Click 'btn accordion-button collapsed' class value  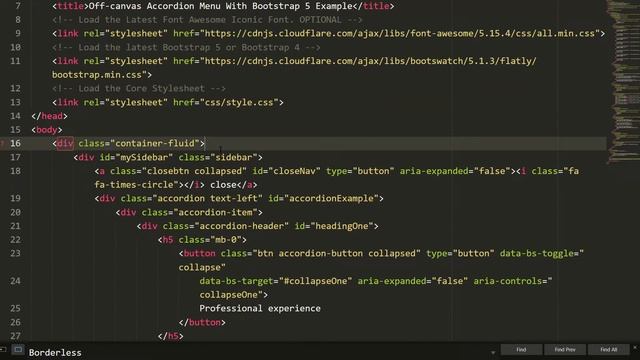(336, 253)
